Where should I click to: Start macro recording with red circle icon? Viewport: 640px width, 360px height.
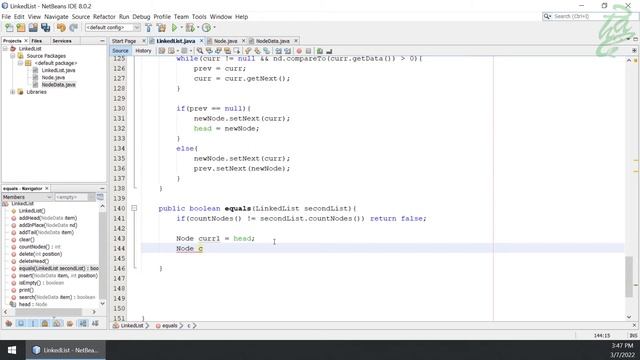tap(299, 51)
